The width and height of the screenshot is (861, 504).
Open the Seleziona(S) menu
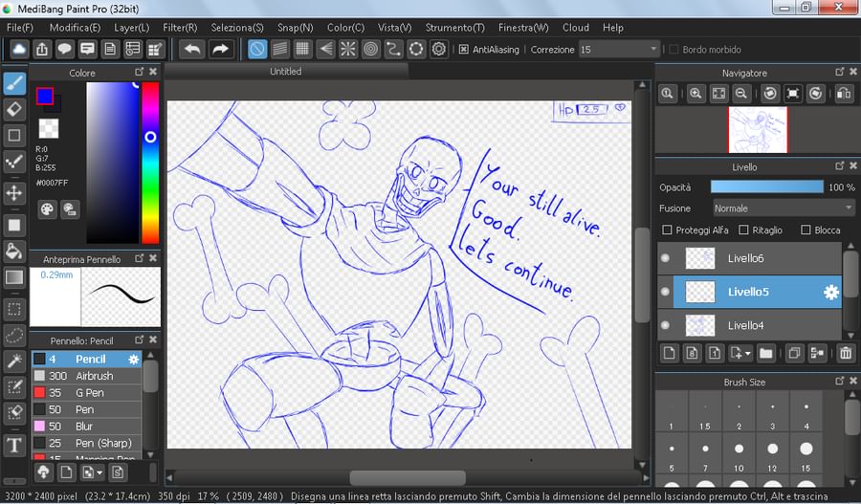coord(237,28)
